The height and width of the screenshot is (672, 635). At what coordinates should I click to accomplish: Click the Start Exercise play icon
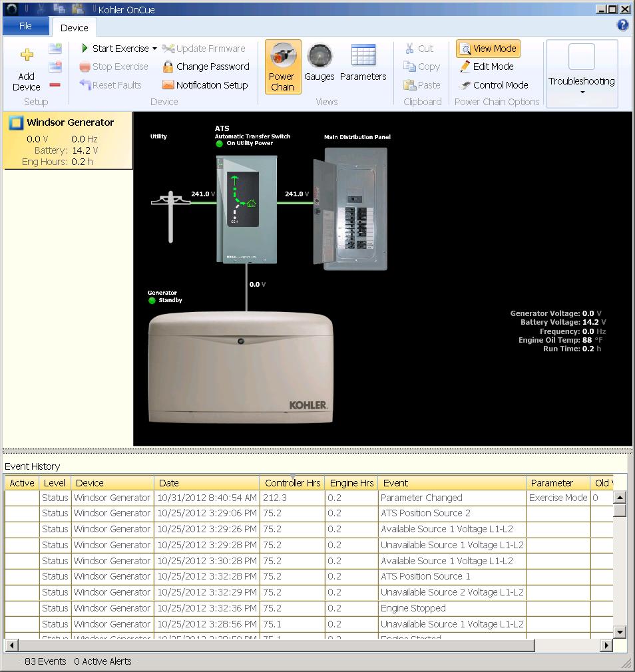tap(85, 49)
